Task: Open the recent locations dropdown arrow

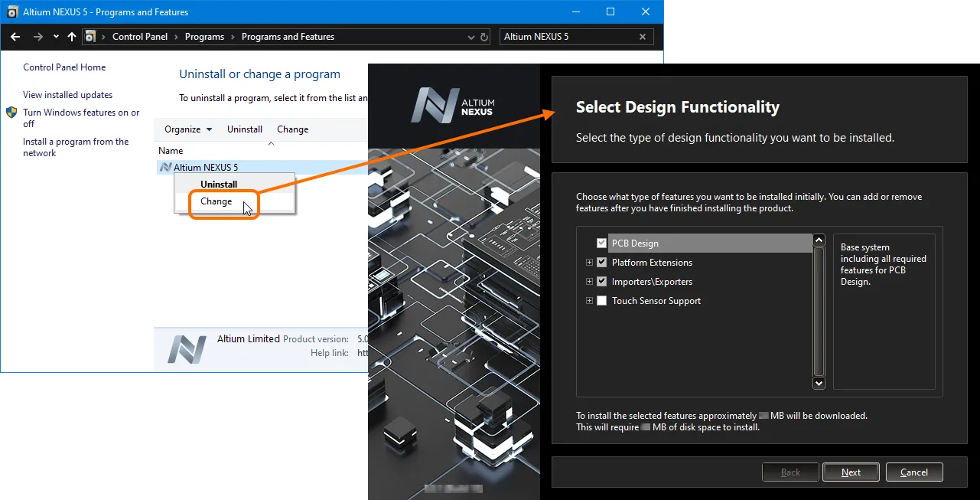Action: [x=56, y=37]
